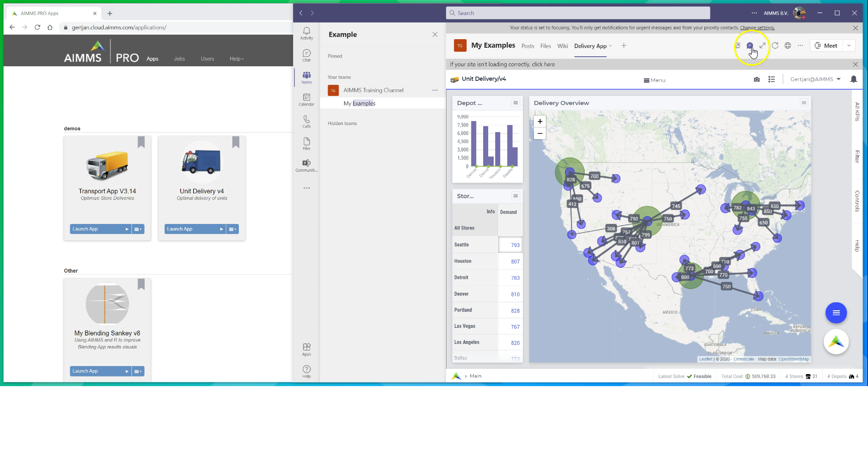The image size is (868, 473).
Task: Open the Jobs page in AIMMS PRO
Action: pos(179,59)
